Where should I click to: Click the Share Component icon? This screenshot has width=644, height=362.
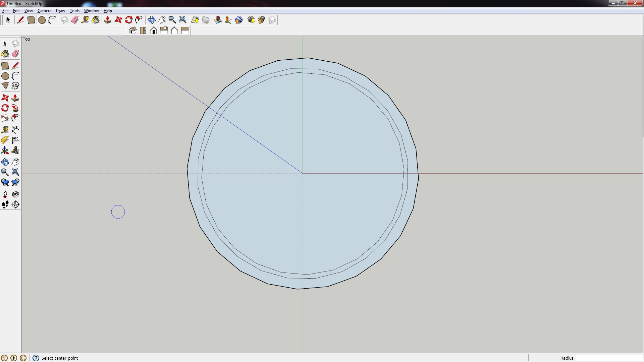tap(272, 20)
